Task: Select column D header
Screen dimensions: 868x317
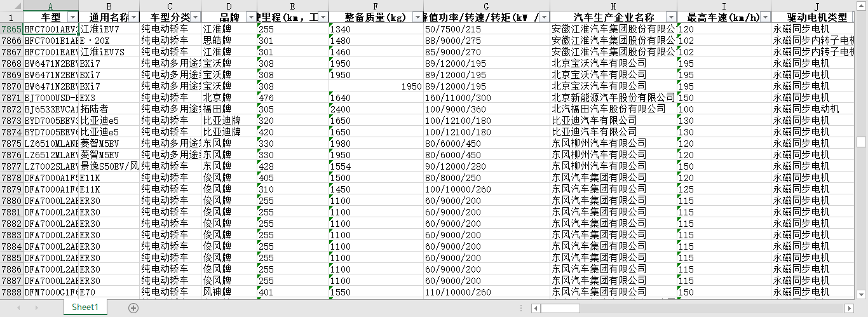Action: pos(229,5)
